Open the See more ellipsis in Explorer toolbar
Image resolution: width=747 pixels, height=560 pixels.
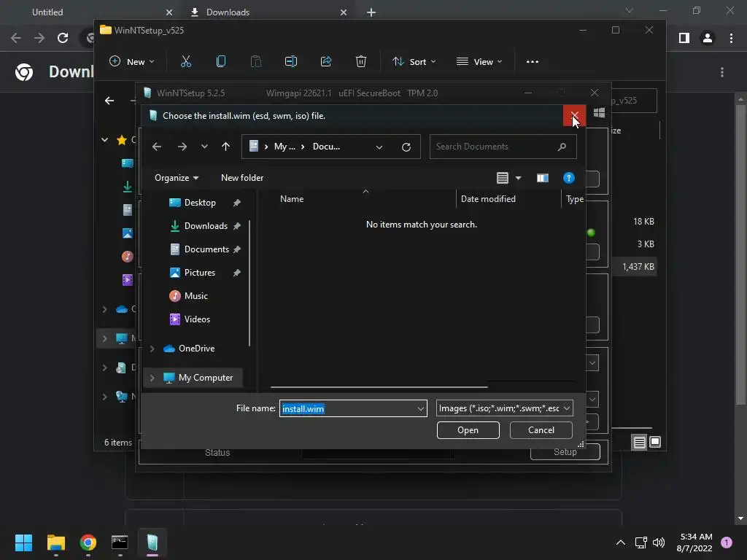coord(532,61)
